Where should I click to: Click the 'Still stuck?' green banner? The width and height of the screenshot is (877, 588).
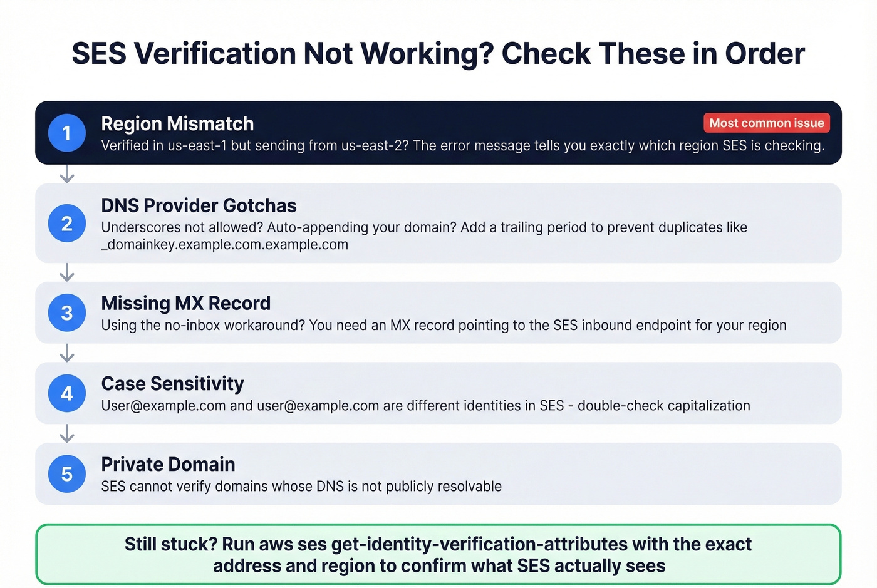click(438, 554)
